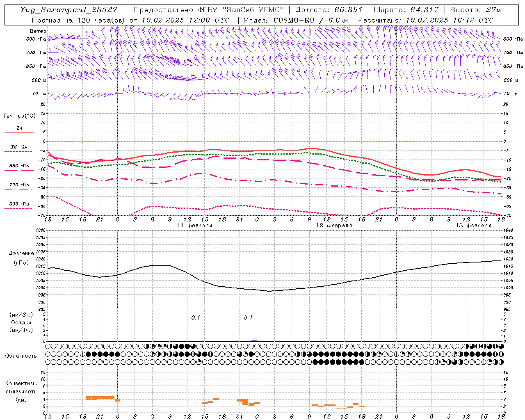This screenshot has height=420, width=525.
Task: Click the Давление panel label
Action: [x=21, y=253]
